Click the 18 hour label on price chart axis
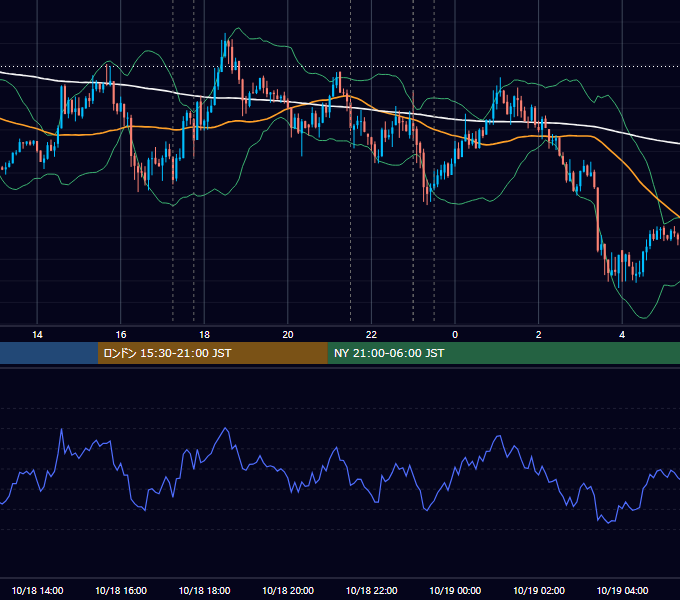 point(204,335)
